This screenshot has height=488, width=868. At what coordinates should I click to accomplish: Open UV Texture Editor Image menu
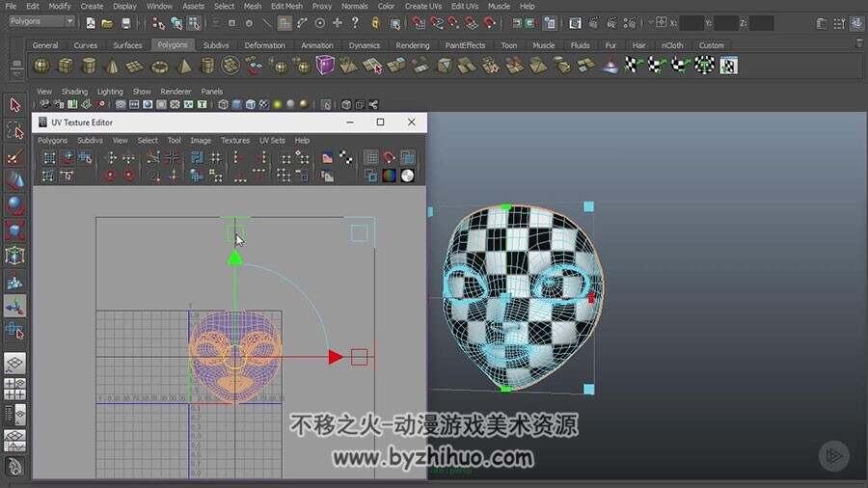pos(201,141)
